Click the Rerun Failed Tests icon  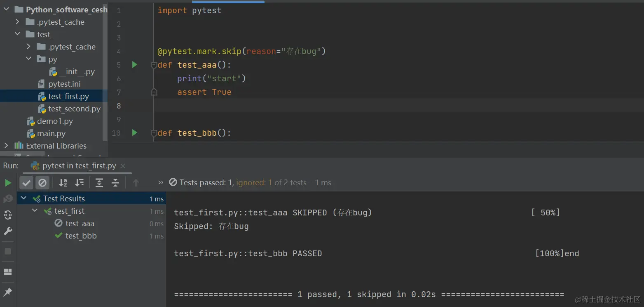pos(8,199)
